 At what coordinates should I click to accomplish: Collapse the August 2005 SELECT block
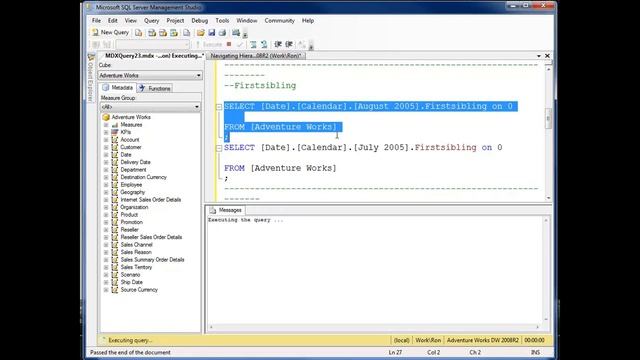click(x=219, y=107)
